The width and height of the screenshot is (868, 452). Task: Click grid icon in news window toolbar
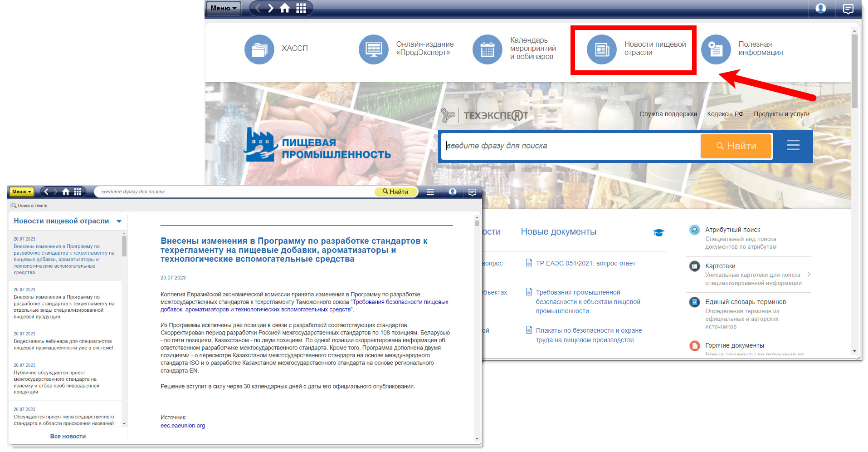click(78, 192)
